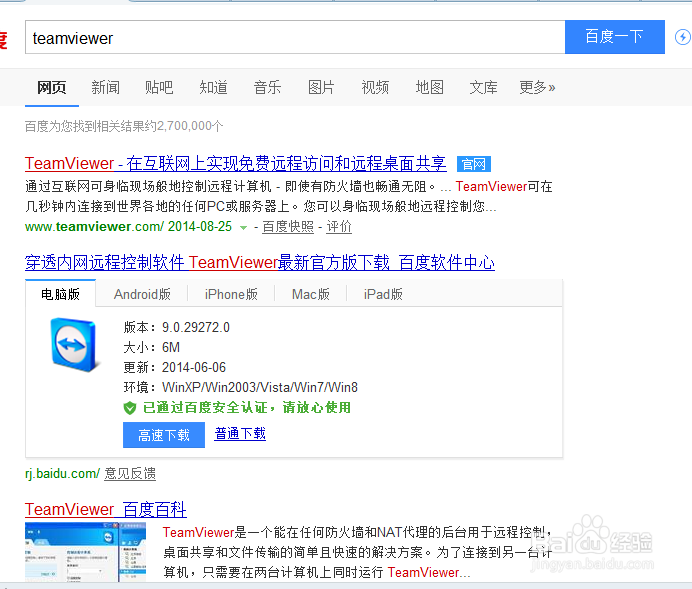The width and height of the screenshot is (692, 589).
Task: Switch to the Mac版 tab
Action: click(311, 294)
